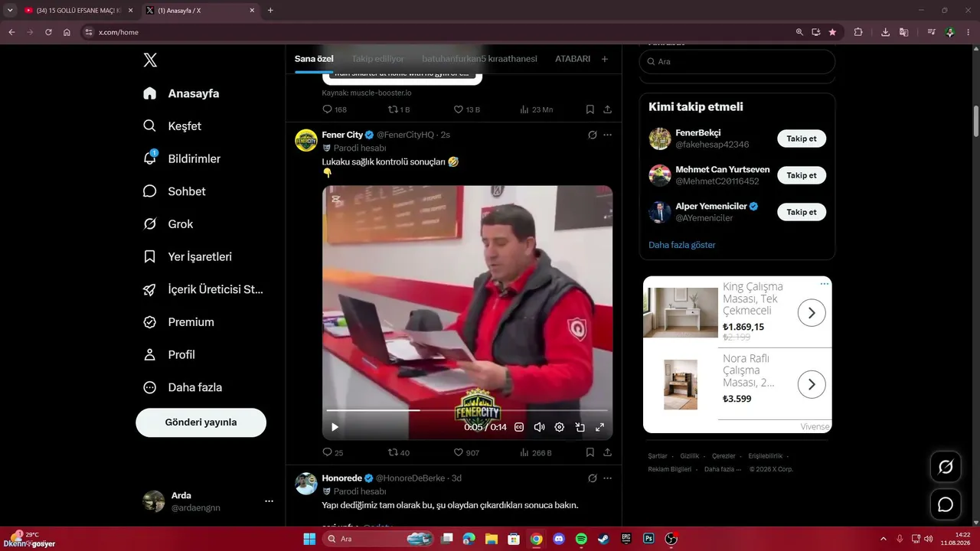Follow Mehmet Can Yurtseven with Takip et
This screenshot has width=980, height=551.
pos(802,175)
